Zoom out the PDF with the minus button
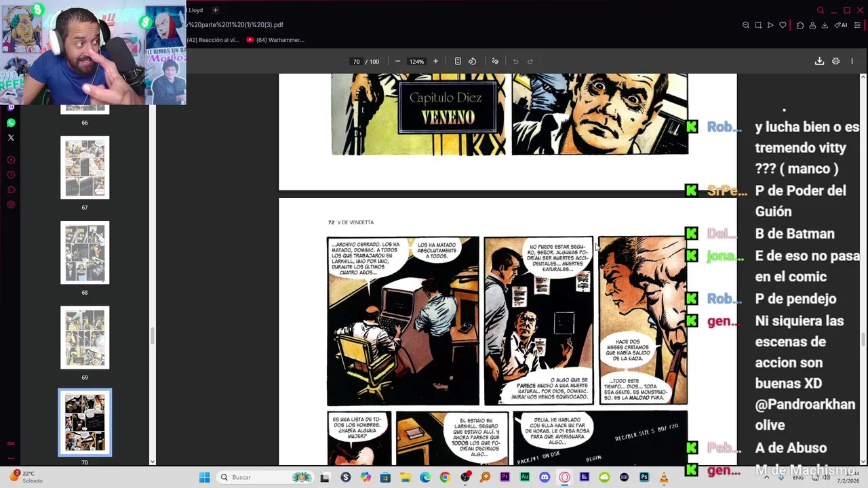Image resolution: width=868 pixels, height=488 pixels. point(397,61)
